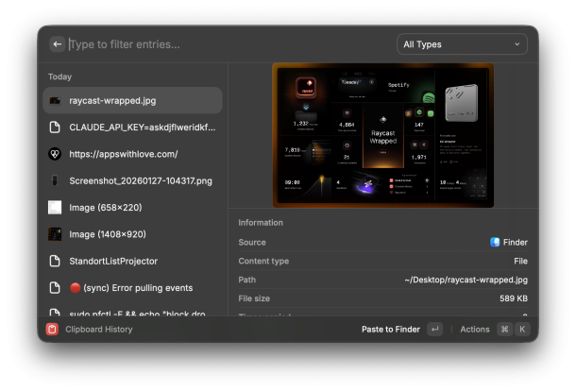
Task: Click the document icon beside CLAUDE_API_KEY
Action: click(x=55, y=128)
